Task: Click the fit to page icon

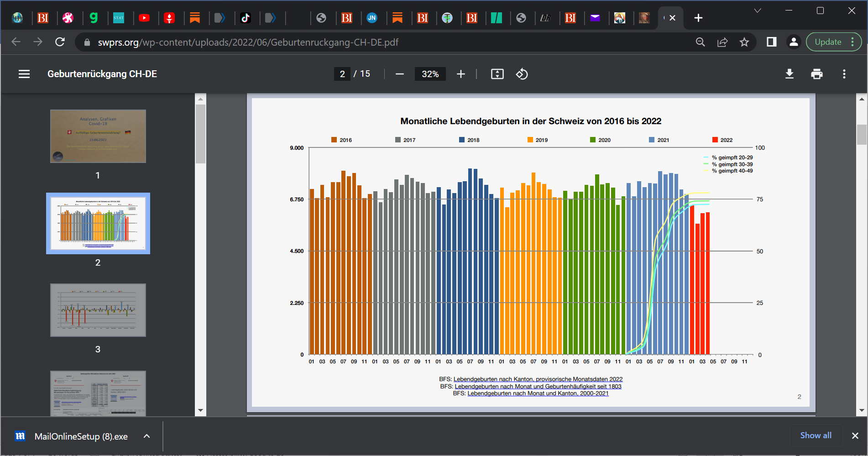Action: 497,74
